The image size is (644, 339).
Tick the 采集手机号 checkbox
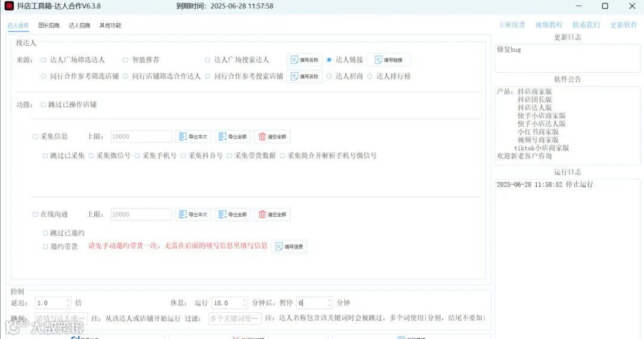pyautogui.click(x=137, y=155)
